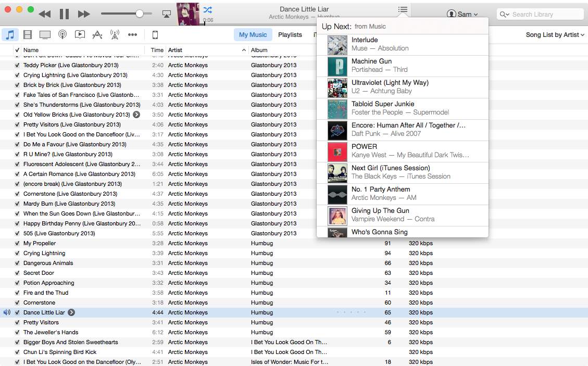Open the search options magnifier dropdown
The height and width of the screenshot is (366, 588).
click(504, 14)
